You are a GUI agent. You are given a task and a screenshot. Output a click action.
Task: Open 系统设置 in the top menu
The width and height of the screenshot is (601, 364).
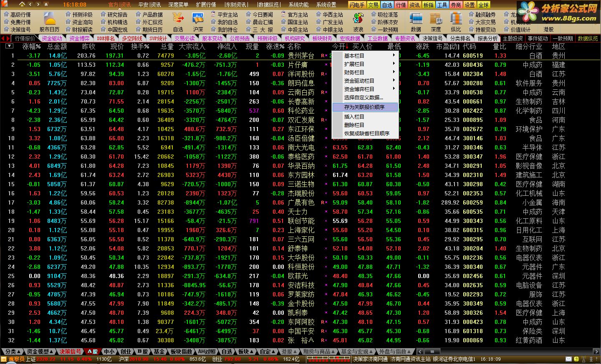pyautogui.click(x=326, y=5)
